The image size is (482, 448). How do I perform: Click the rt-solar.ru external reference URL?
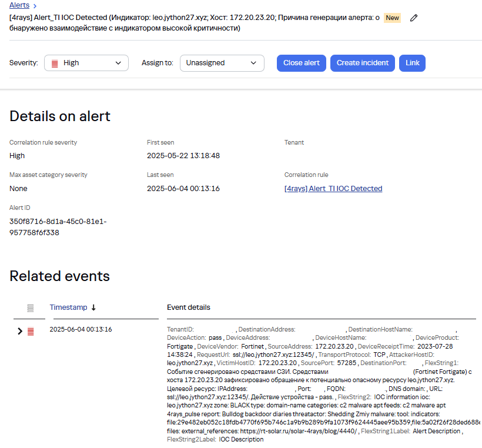click(298, 431)
